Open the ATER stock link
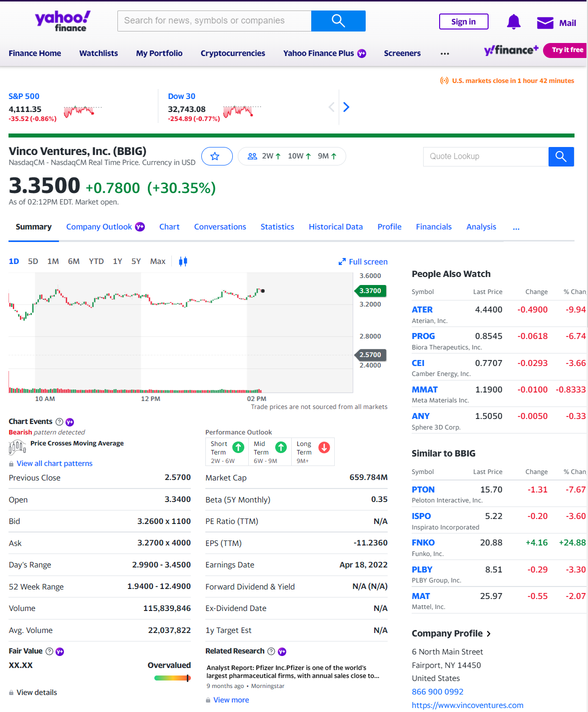This screenshot has height=712, width=588. coord(422,309)
